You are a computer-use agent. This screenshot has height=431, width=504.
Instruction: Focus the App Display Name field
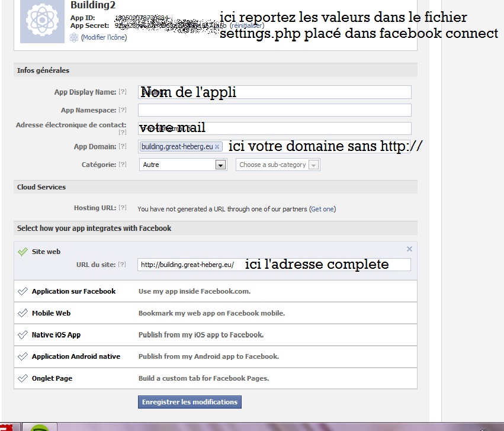(x=274, y=92)
